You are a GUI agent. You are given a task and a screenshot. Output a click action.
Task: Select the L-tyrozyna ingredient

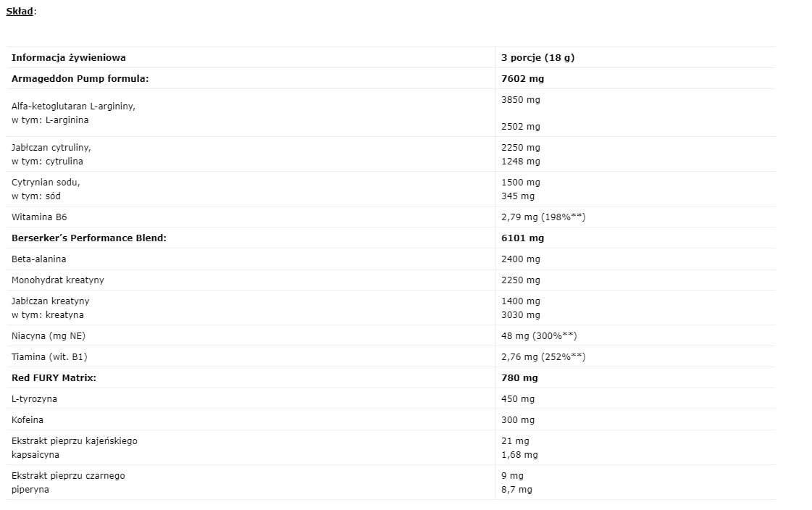34,398
